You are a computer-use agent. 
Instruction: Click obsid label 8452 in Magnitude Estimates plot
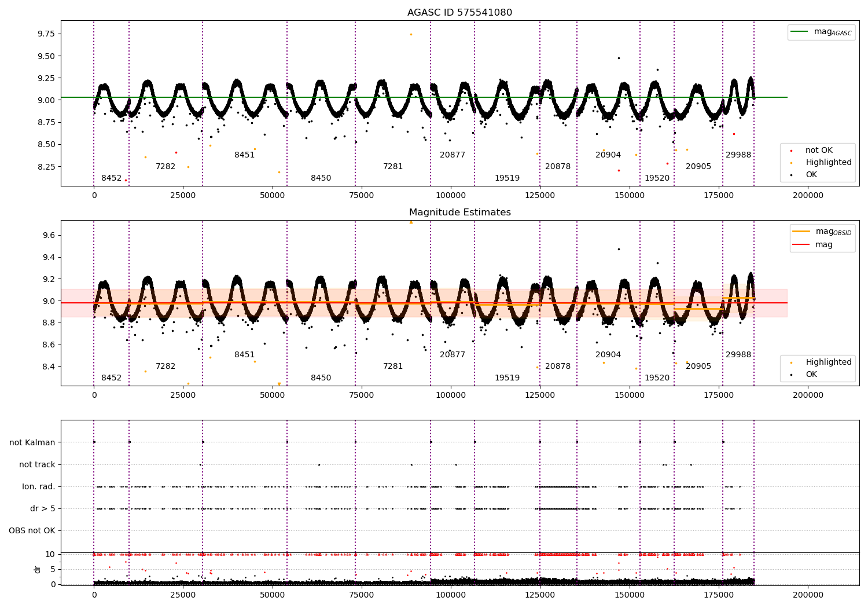click(x=112, y=378)
